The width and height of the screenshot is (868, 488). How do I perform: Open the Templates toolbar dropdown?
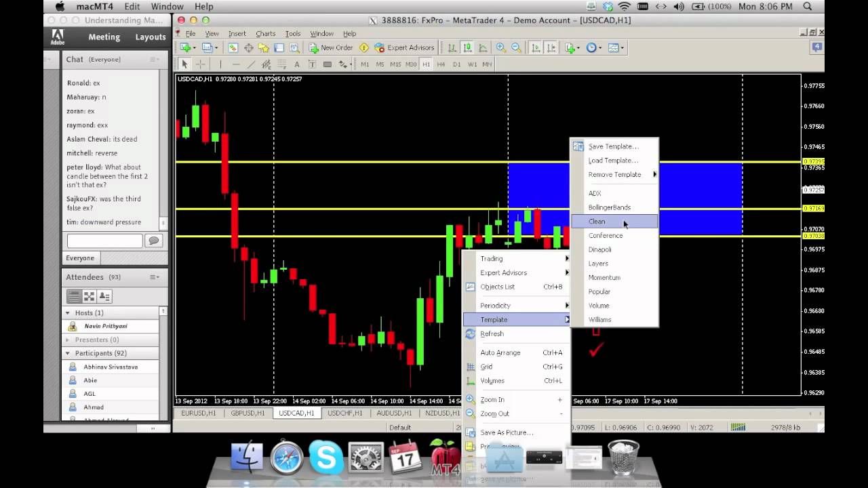coord(616,47)
